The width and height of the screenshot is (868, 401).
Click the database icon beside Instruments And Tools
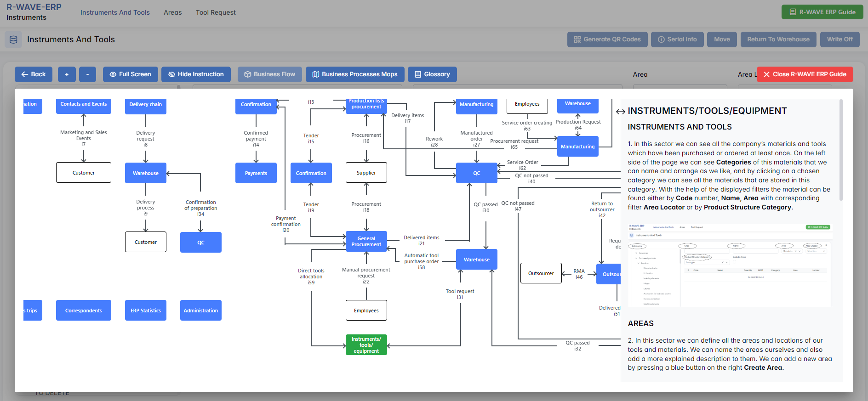[x=13, y=40]
